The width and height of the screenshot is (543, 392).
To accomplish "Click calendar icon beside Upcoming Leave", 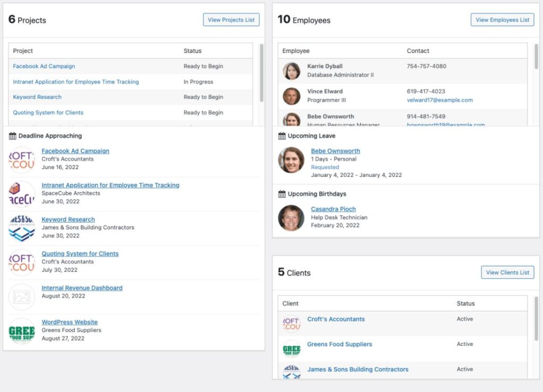I will 282,136.
